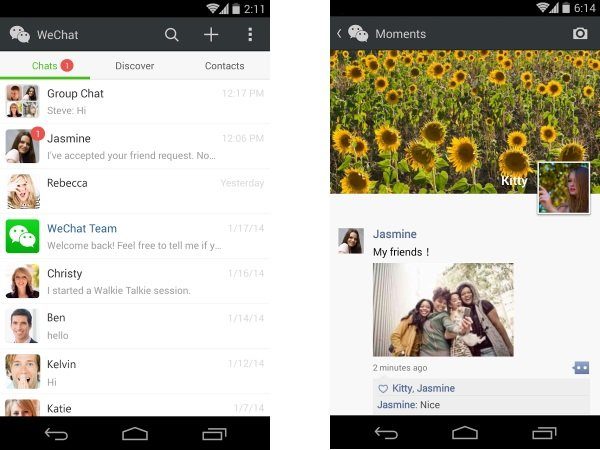
Task: Open Jasmine's chat conversation
Action: [135, 146]
